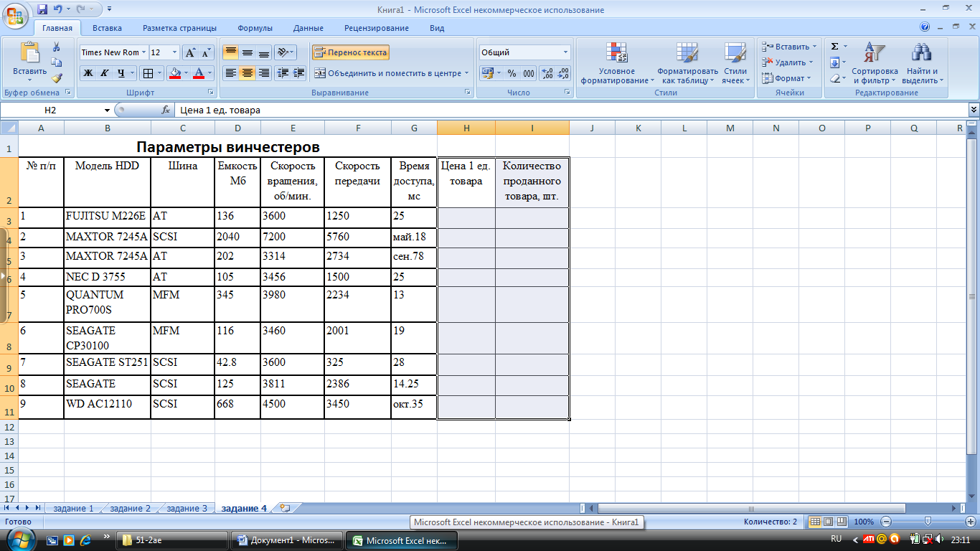Decrease the cell indent
980x551 pixels.
(x=283, y=72)
